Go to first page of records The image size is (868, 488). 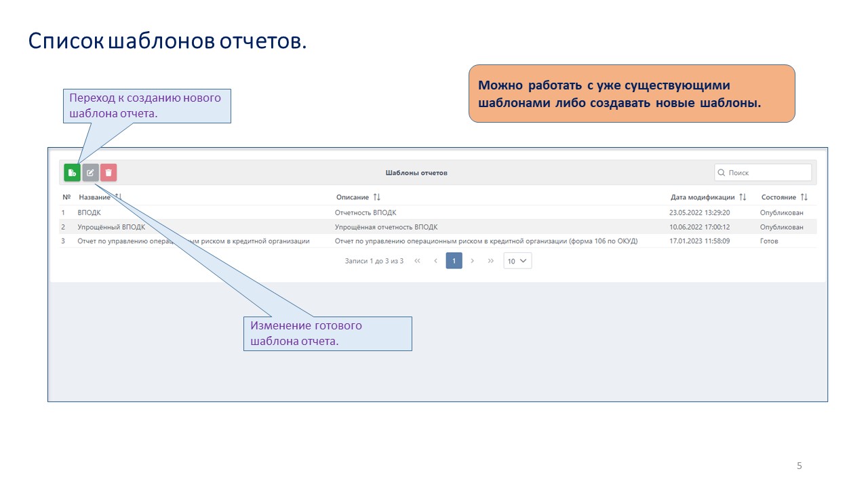pyautogui.click(x=417, y=261)
